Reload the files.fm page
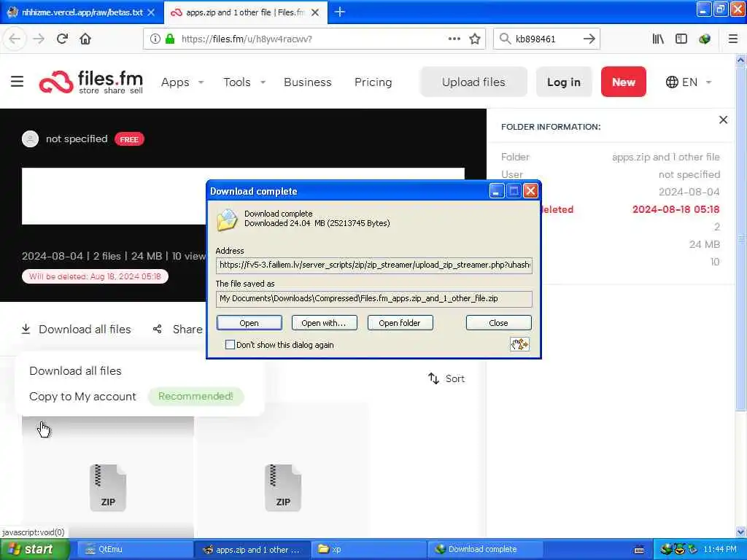This screenshot has height=560, width=747. [62, 39]
